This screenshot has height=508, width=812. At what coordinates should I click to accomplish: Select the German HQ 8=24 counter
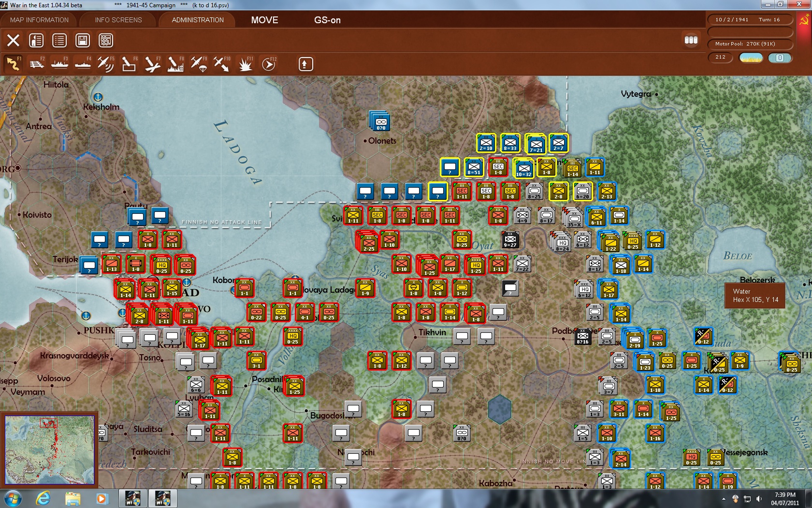pyautogui.click(x=561, y=241)
